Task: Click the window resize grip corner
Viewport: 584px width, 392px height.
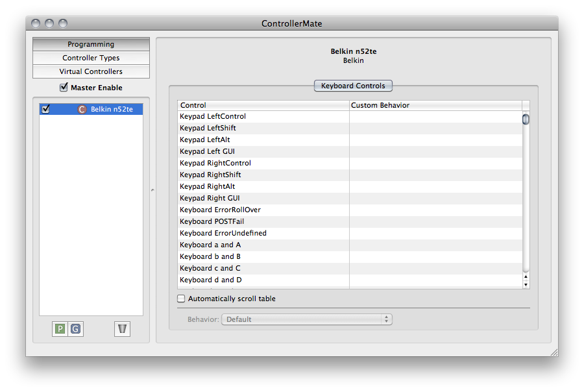Action: point(554,352)
